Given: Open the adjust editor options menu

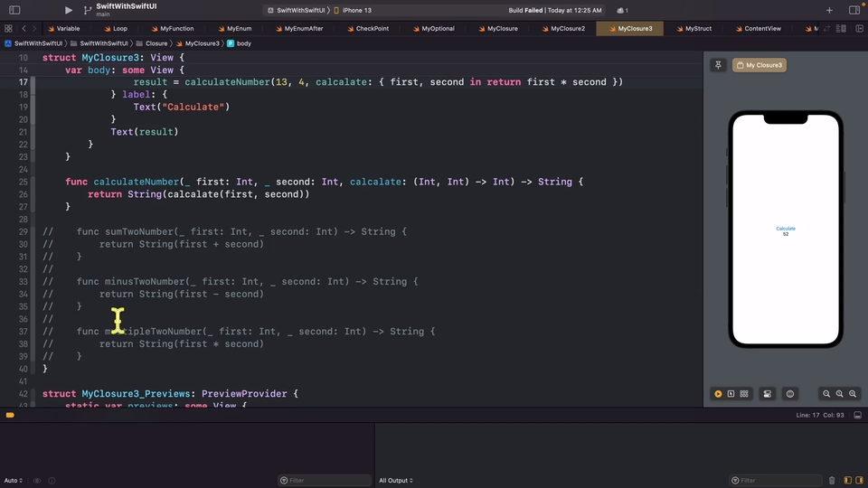Looking at the screenshot, I should click(x=841, y=28).
